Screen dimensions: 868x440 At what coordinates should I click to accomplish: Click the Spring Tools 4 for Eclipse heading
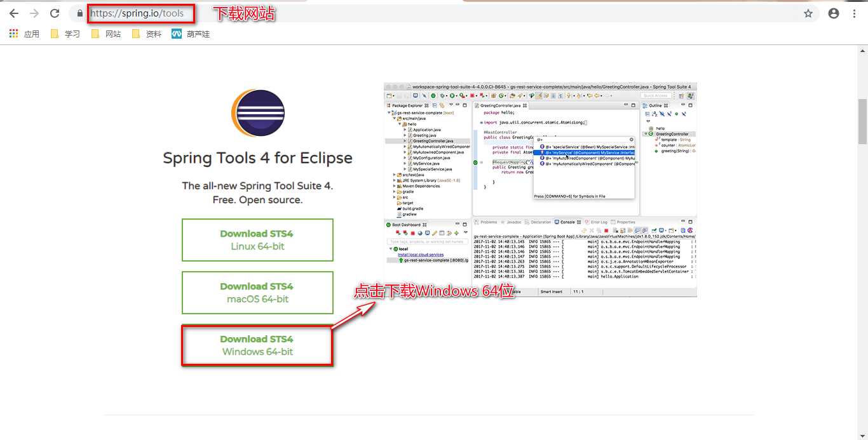pyautogui.click(x=257, y=158)
